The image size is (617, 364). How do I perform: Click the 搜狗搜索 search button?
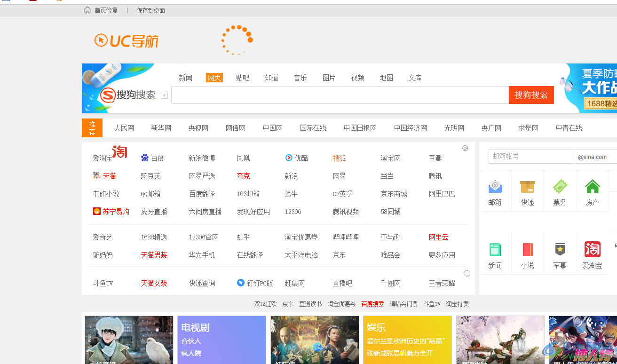pos(531,95)
